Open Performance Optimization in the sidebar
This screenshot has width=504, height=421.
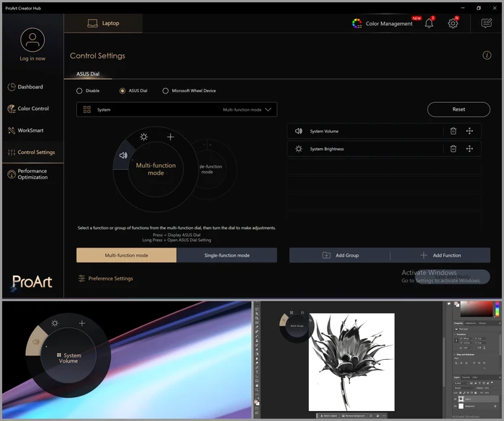pyautogui.click(x=27, y=174)
